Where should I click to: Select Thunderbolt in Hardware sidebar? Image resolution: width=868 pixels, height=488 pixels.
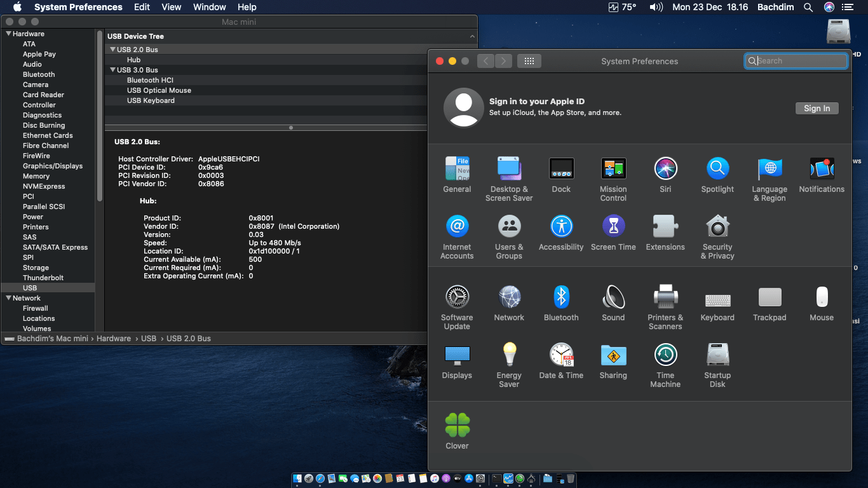point(43,278)
